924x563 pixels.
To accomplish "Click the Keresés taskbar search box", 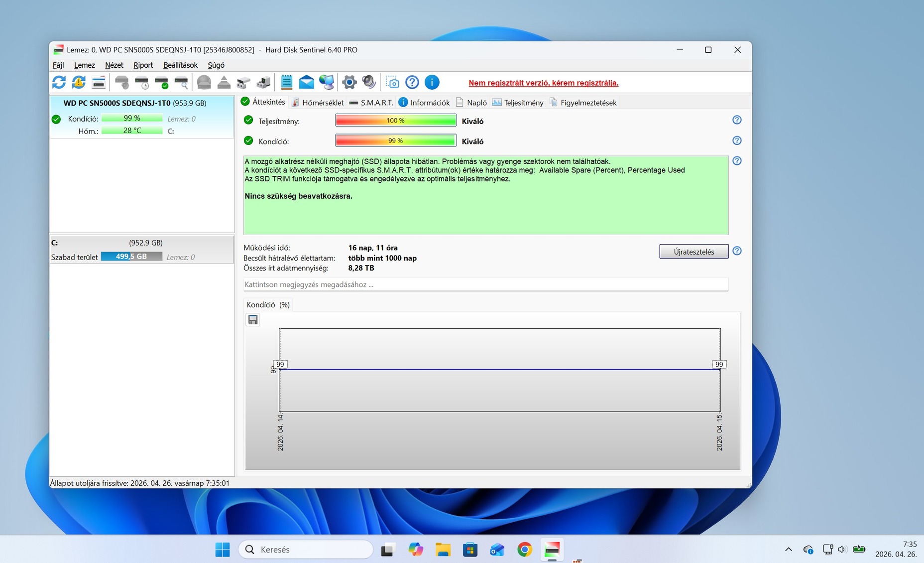I will 306,550.
